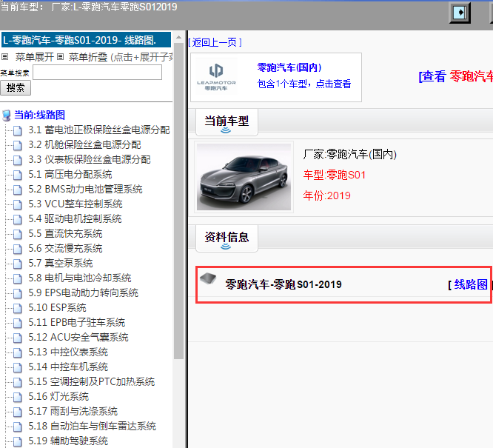This screenshot has height=448, width=493.
Task: Click page icon beside 5.18 自动泊车与倒车雷达系统
Action: tap(18, 427)
